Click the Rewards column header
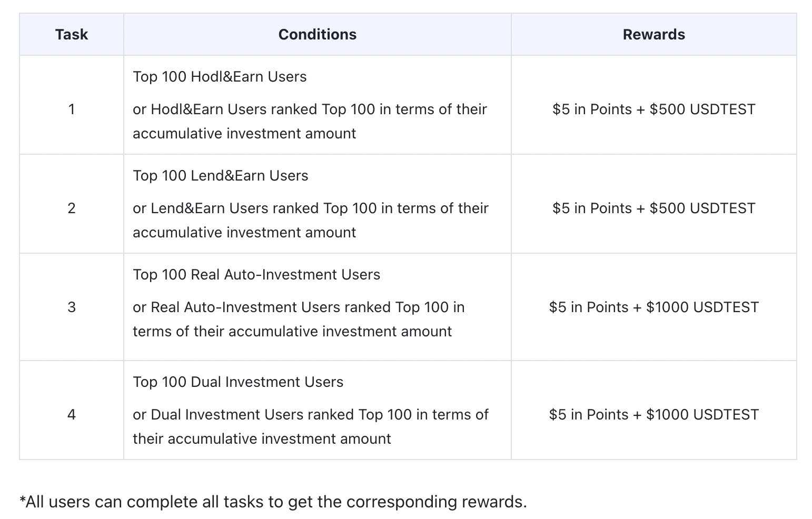812x519 pixels. 653,35
